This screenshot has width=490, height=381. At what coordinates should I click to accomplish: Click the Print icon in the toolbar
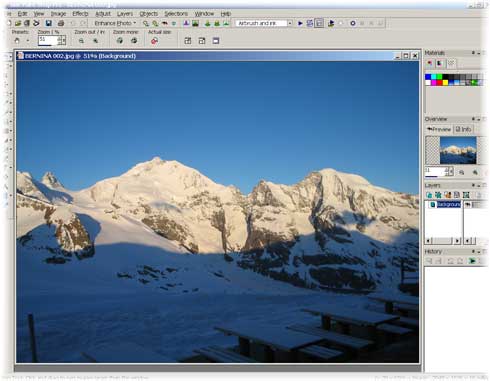(x=61, y=23)
